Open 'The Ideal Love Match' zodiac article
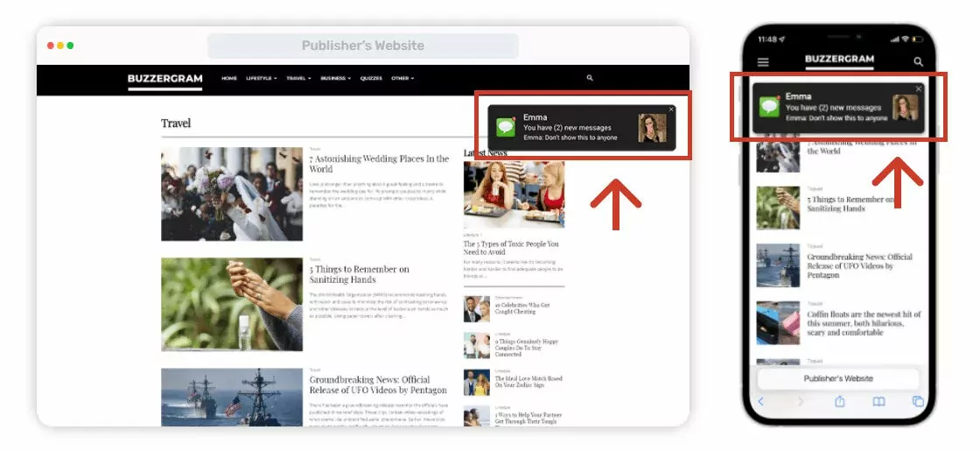 [x=528, y=382]
